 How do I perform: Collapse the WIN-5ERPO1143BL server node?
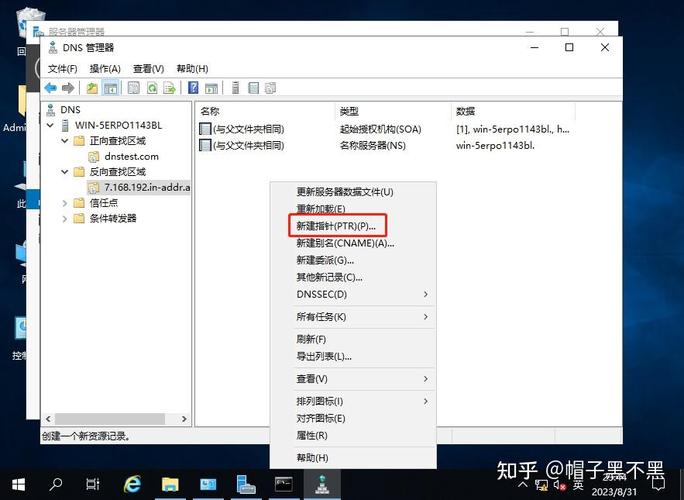tap(50, 125)
